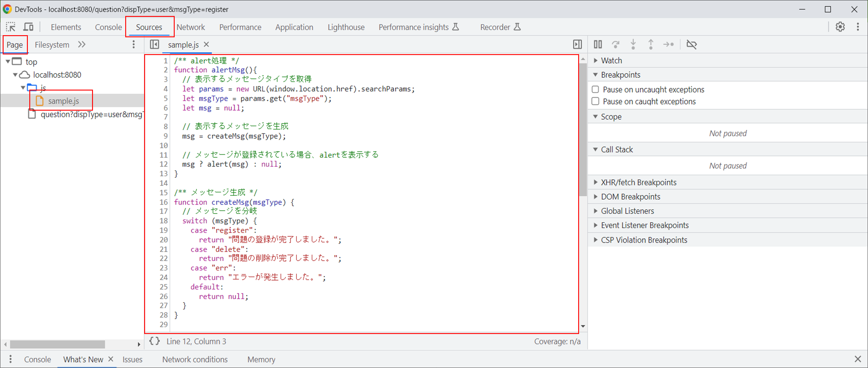
Task: Open DevTools settings
Action: (840, 27)
